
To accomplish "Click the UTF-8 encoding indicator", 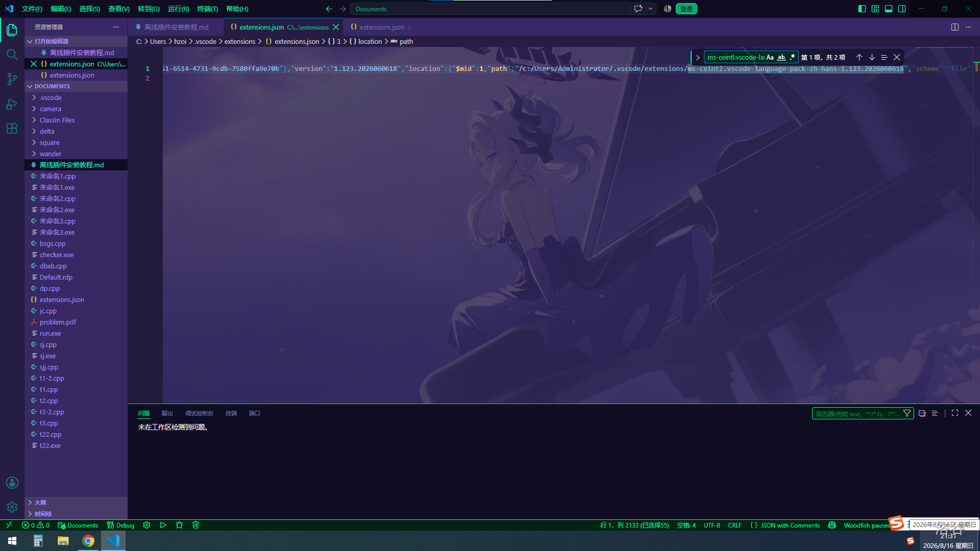I will 712,525.
